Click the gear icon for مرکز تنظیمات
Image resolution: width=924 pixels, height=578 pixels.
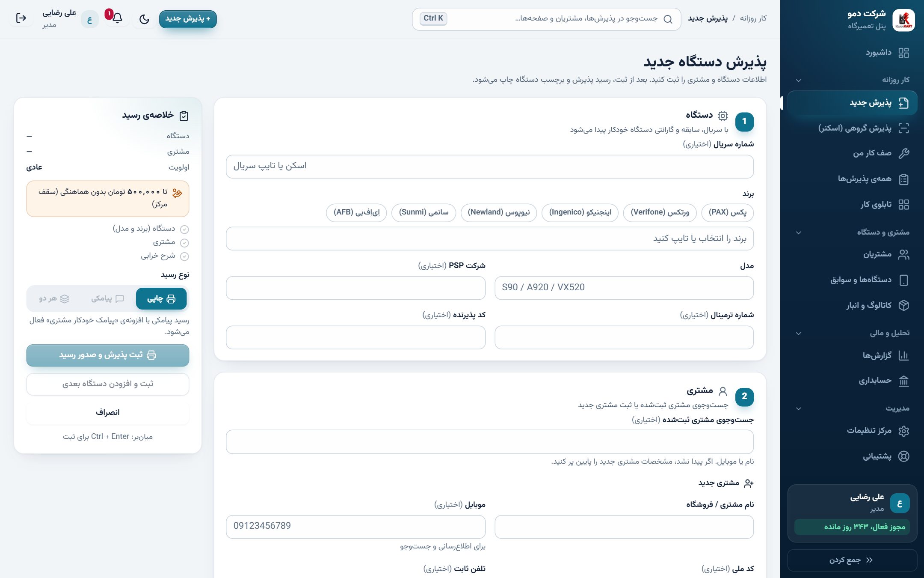click(x=903, y=431)
